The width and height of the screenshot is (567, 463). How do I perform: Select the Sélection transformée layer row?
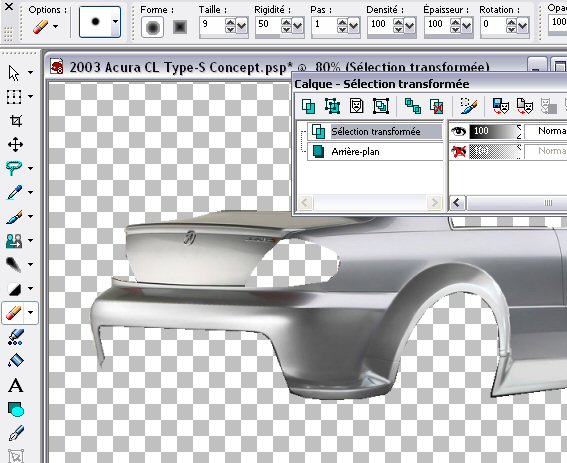[375, 131]
